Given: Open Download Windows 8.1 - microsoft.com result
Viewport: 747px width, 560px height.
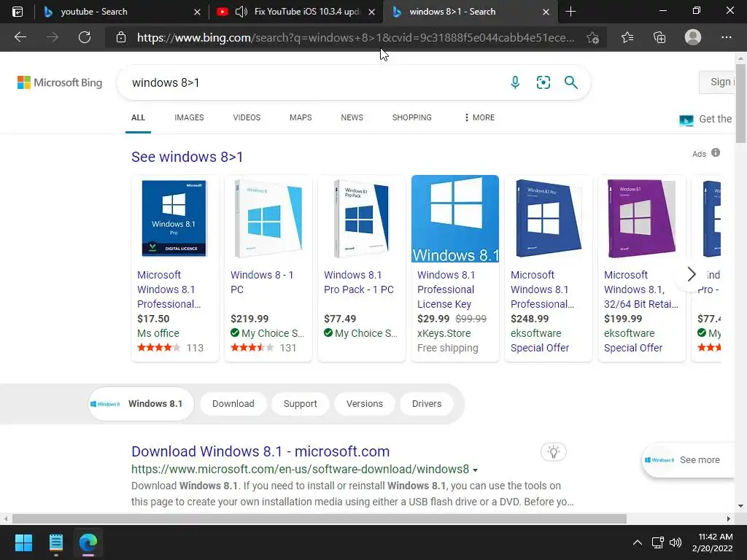Looking at the screenshot, I should (260, 451).
